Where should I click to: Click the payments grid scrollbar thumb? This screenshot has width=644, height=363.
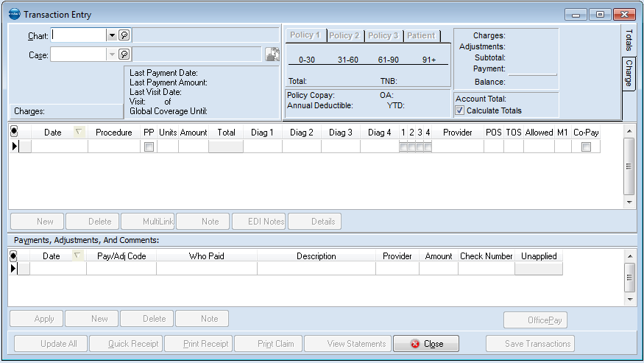coord(629,278)
